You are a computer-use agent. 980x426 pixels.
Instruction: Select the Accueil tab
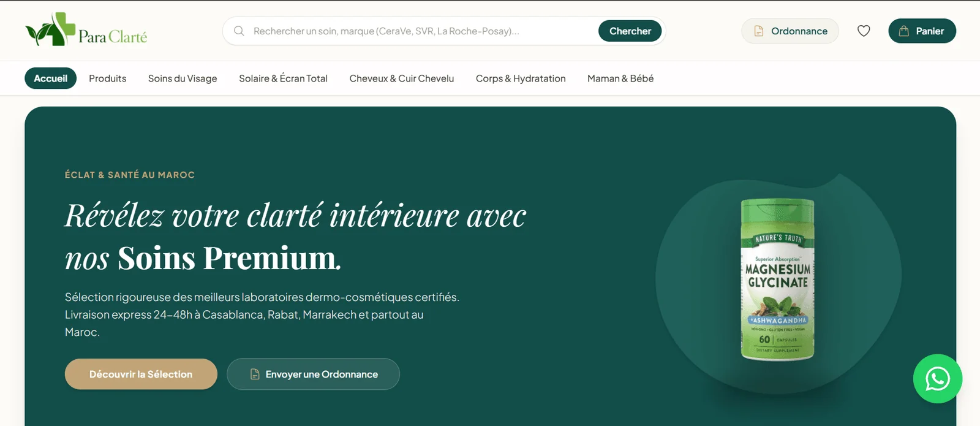tap(50, 78)
